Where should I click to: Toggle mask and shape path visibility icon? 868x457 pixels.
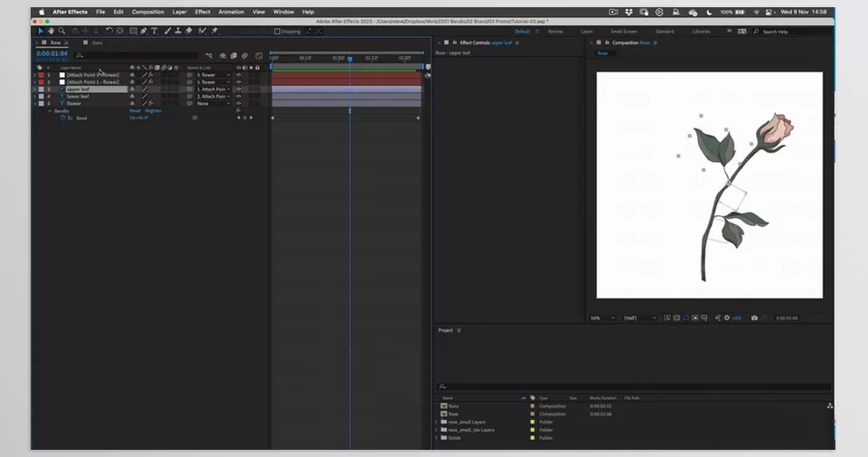coord(686,318)
